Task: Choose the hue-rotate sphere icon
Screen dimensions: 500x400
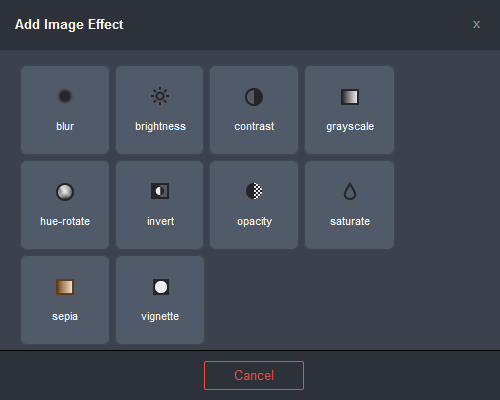Action: click(x=65, y=192)
